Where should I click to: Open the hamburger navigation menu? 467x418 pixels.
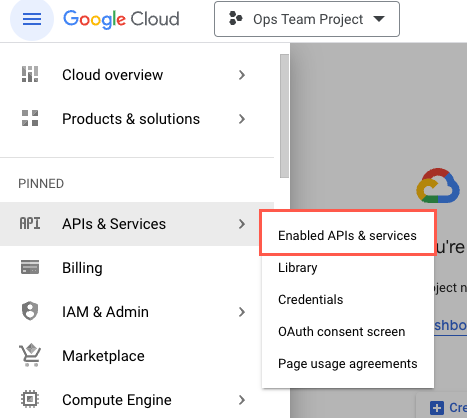32,19
